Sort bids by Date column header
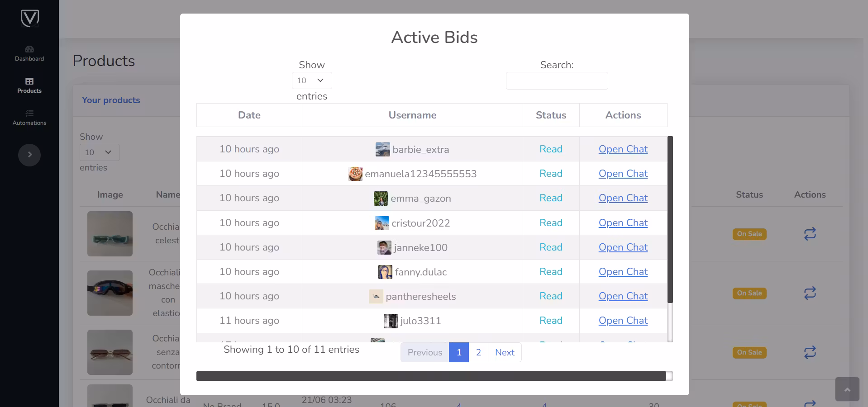The image size is (868, 407). pyautogui.click(x=249, y=115)
